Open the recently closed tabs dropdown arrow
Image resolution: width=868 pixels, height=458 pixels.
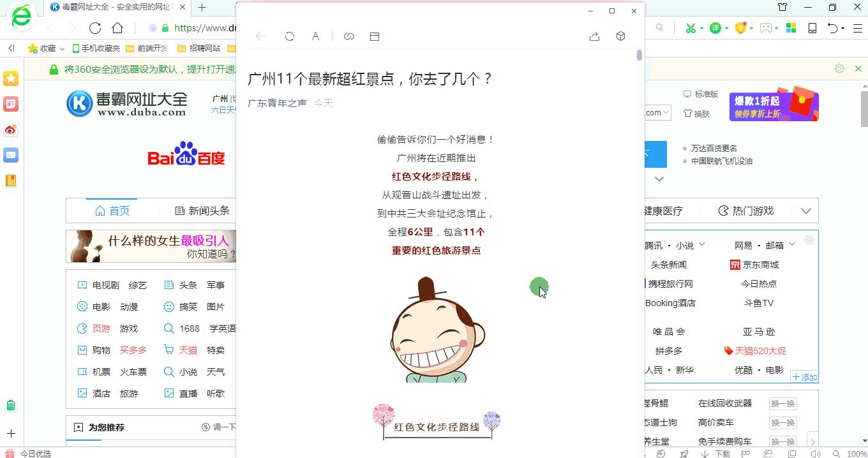842,28
